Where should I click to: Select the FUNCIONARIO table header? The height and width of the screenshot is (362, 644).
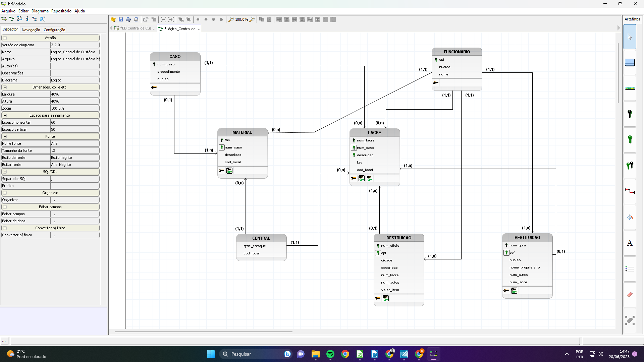point(457,52)
